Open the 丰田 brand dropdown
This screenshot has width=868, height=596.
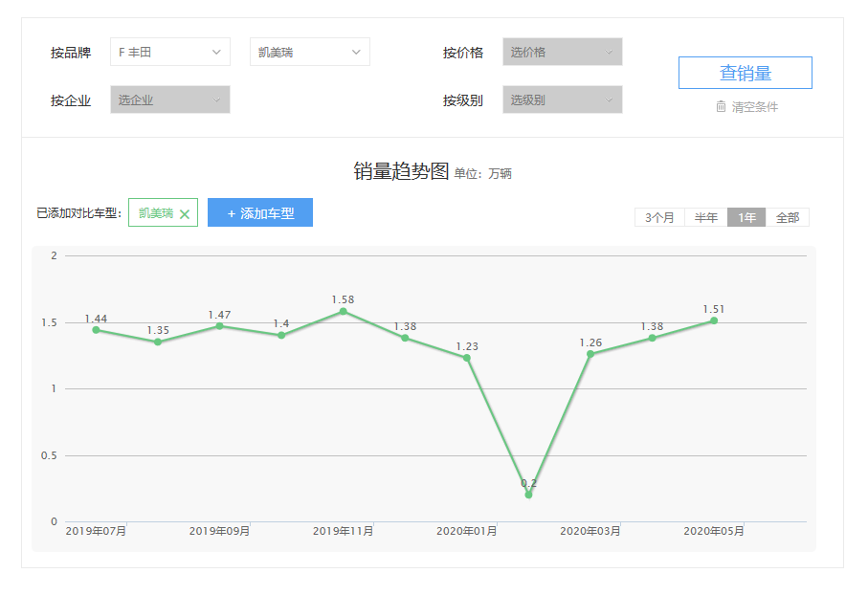pos(170,52)
